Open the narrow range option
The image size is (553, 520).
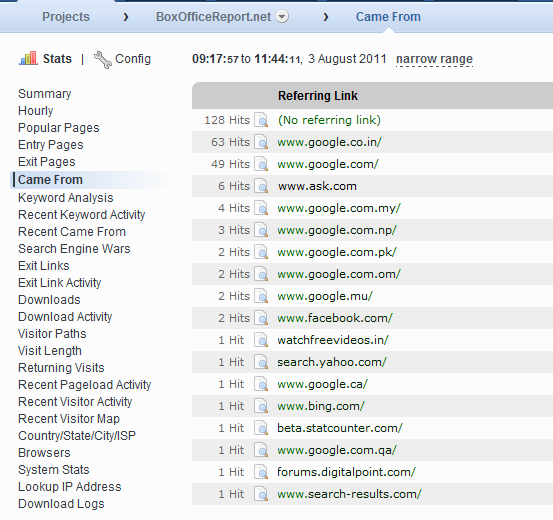tap(434, 59)
